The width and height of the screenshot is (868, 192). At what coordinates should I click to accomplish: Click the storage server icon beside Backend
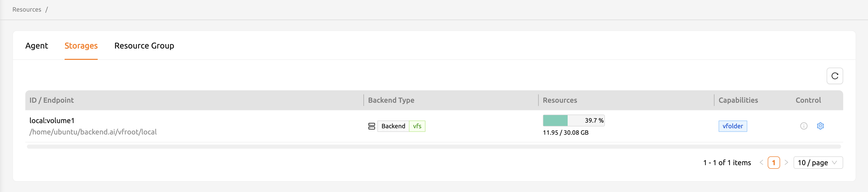click(371, 126)
